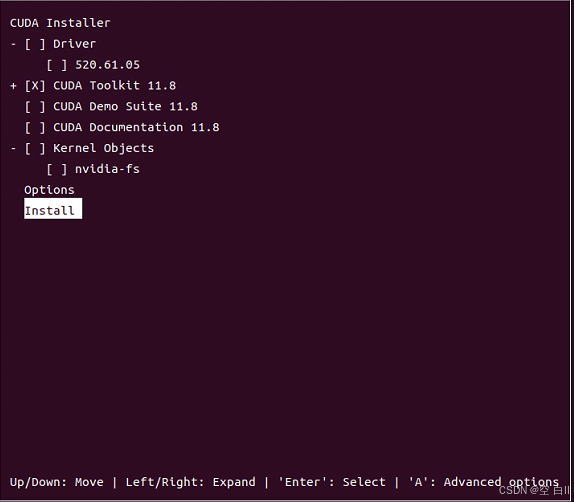Click the 'A': Advanced options hint

pyautogui.click(x=484, y=482)
